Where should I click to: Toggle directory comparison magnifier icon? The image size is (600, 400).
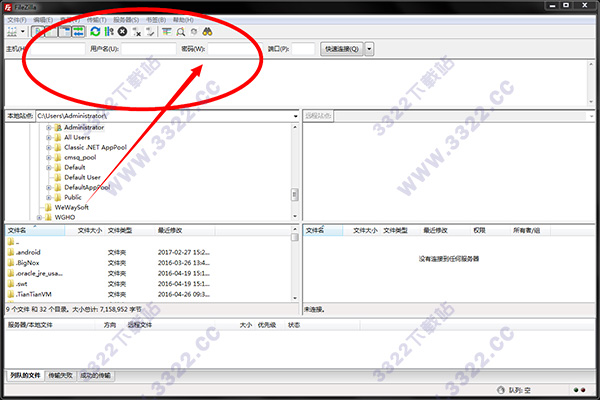pos(181,32)
